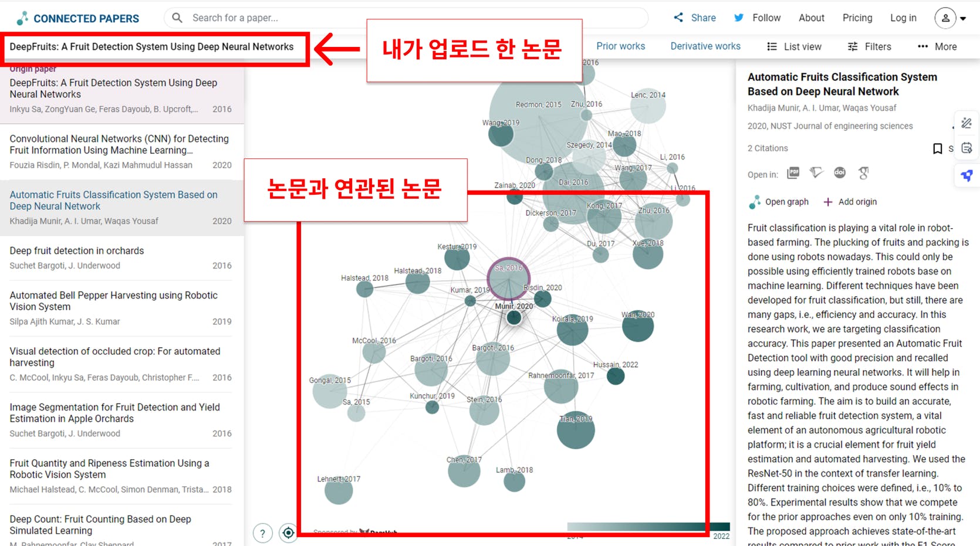Select 'Deep fruit detection in orchards' paper
This screenshot has width=980, height=546.
(x=122, y=258)
